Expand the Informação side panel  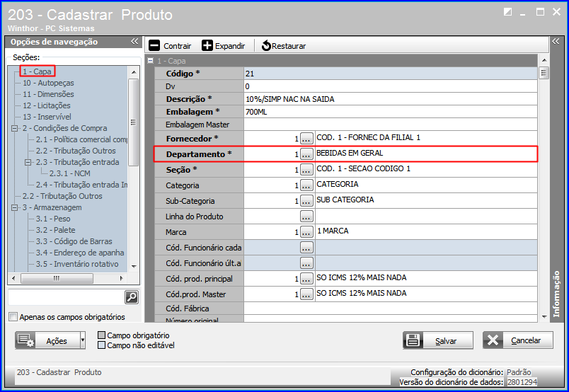(556, 41)
